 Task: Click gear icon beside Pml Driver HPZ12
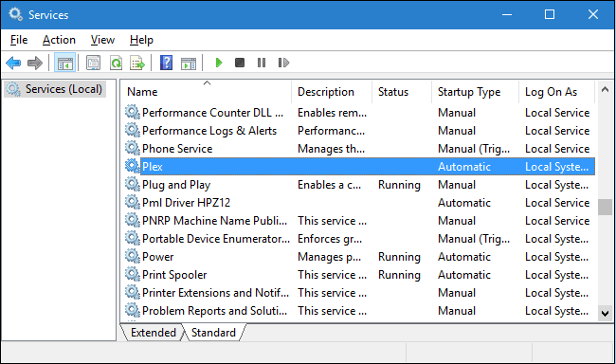(133, 203)
